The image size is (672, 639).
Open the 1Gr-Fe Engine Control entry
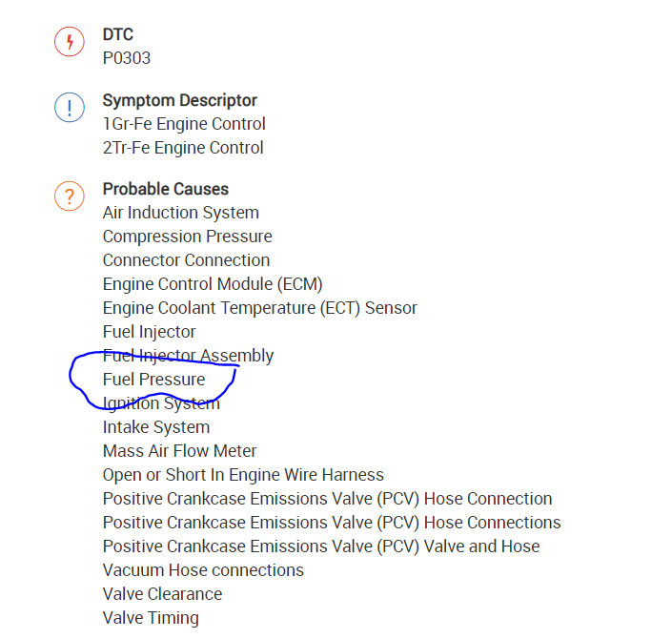pyautogui.click(x=184, y=124)
